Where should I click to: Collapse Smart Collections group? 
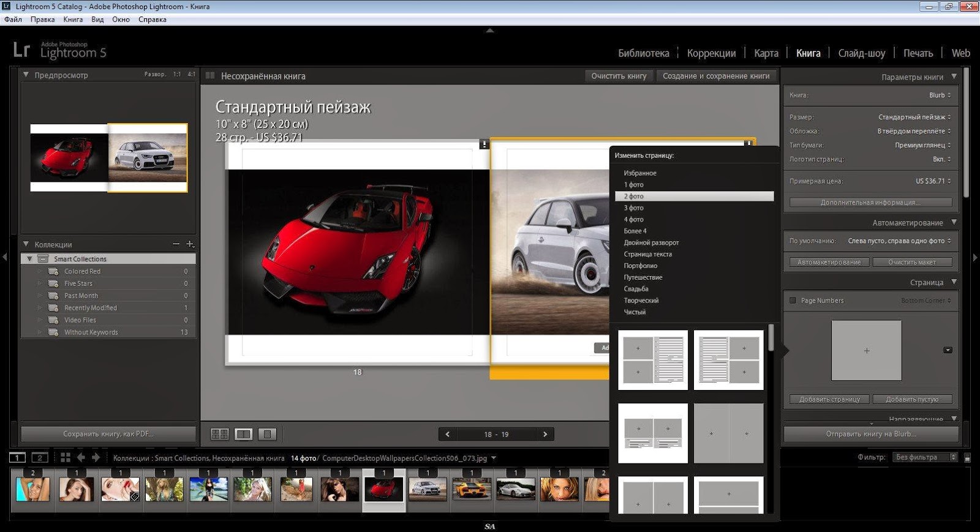pos(29,259)
